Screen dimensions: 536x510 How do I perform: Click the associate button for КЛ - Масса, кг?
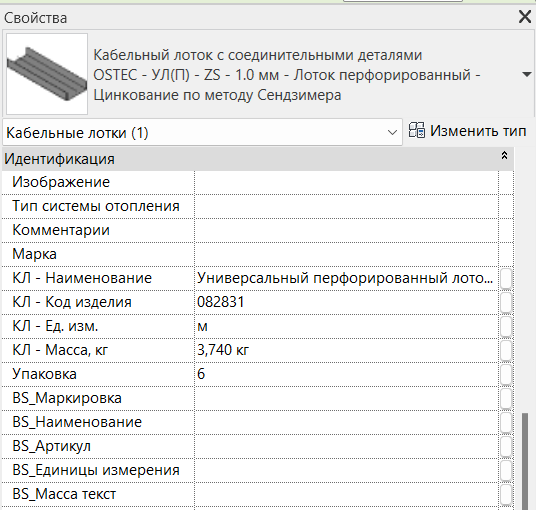coord(506,350)
